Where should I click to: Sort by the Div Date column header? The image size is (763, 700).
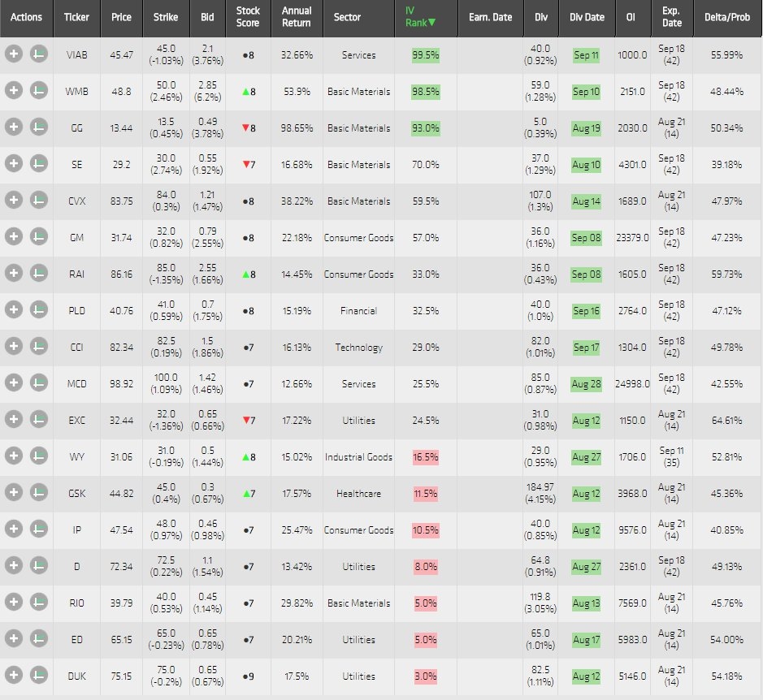(x=587, y=18)
